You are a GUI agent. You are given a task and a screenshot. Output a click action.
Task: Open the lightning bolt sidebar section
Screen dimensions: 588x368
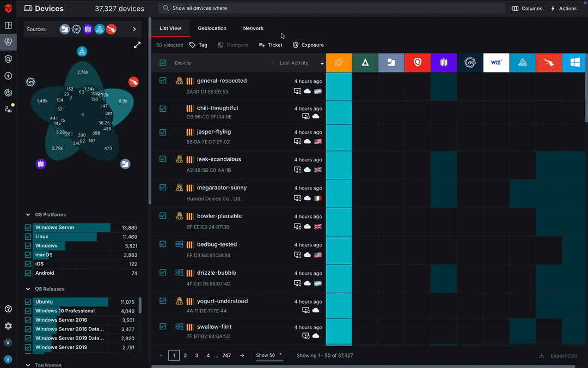pyautogui.click(x=8, y=76)
